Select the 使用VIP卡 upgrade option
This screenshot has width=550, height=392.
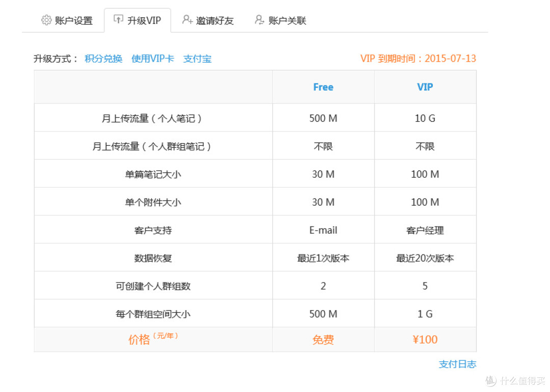[x=153, y=59]
